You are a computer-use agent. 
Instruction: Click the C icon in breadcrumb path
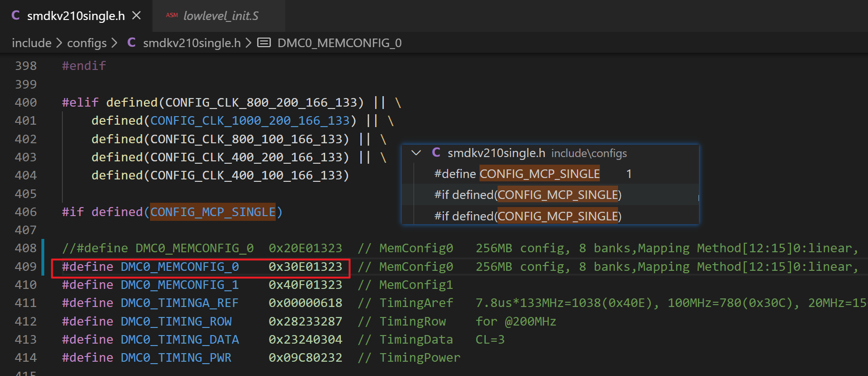click(x=132, y=43)
